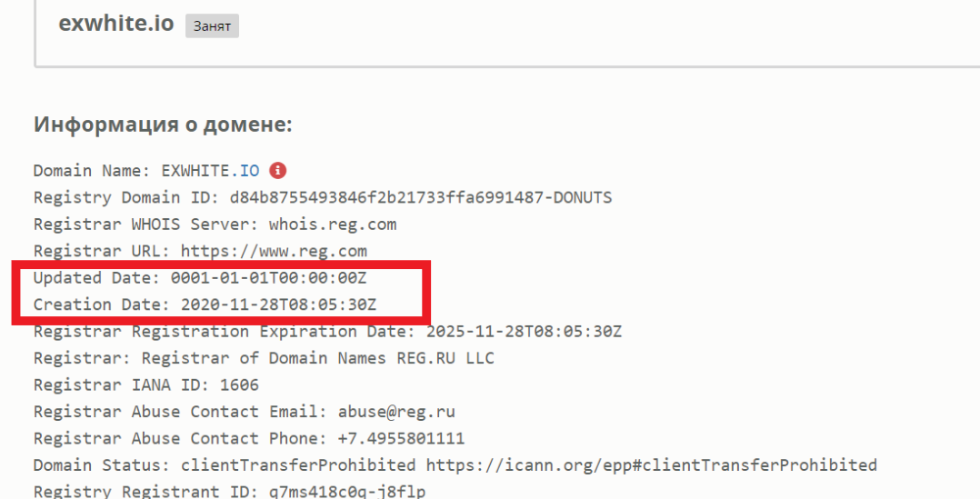Click the https://www.reg.com registrar URL

click(x=274, y=251)
